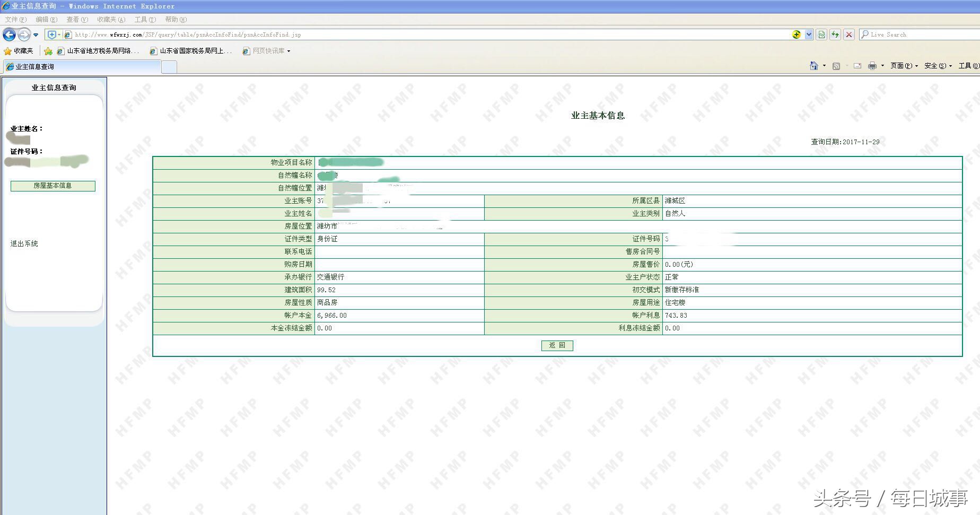The height and width of the screenshot is (515, 980).
Task: Select the 房屋性质 value 商品房
Action: [x=327, y=302]
